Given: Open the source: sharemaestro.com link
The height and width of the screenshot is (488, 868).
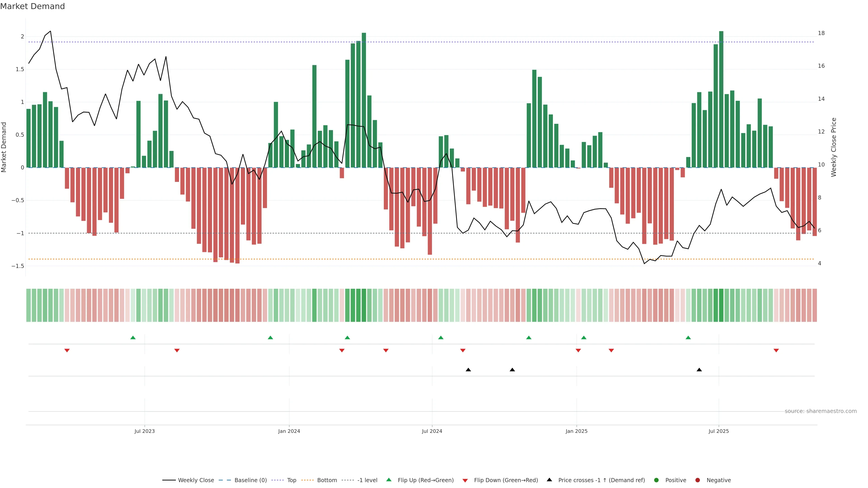Looking at the screenshot, I should (x=821, y=411).
